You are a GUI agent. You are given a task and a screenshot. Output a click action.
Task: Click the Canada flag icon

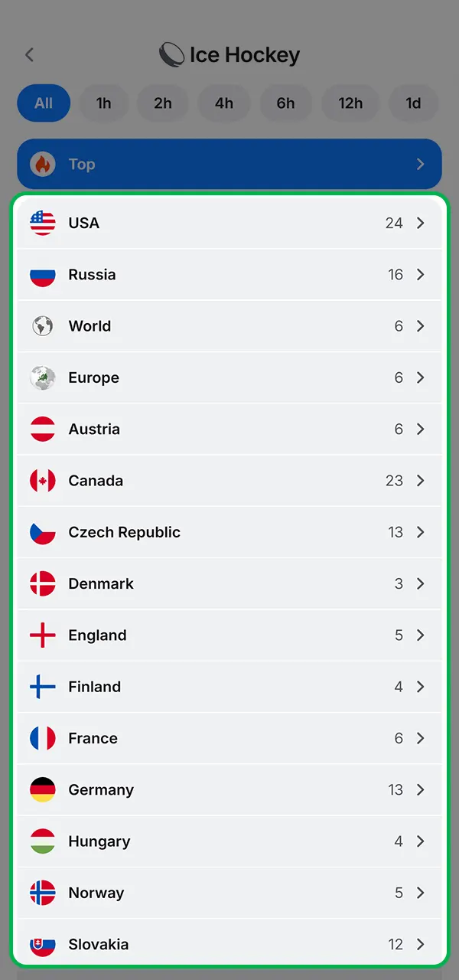[x=43, y=480]
